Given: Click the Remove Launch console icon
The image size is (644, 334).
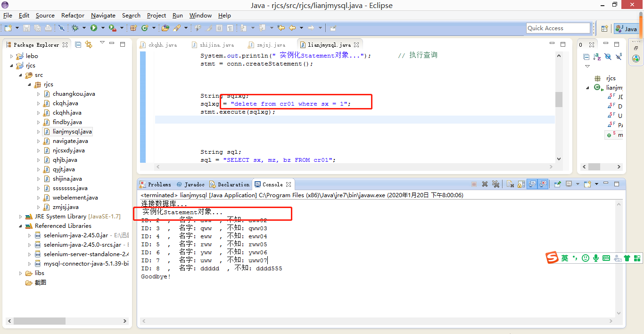Looking at the screenshot, I should (x=485, y=184).
